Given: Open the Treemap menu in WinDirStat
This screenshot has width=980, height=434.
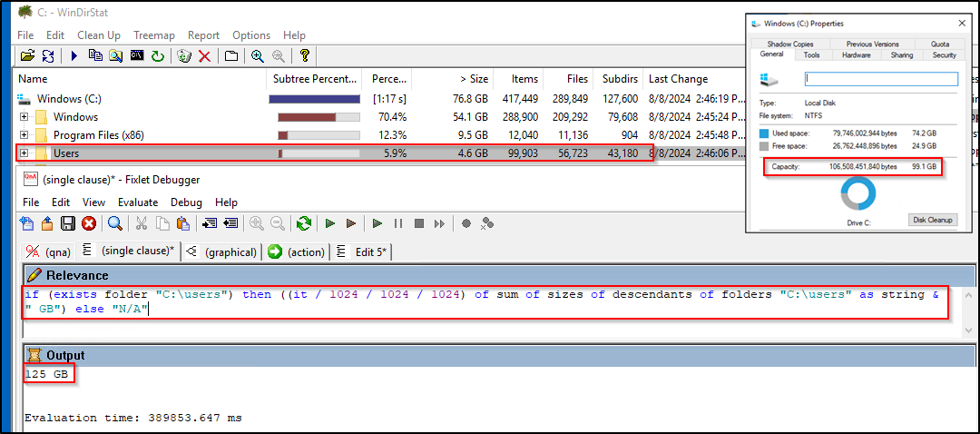Looking at the screenshot, I should [153, 35].
